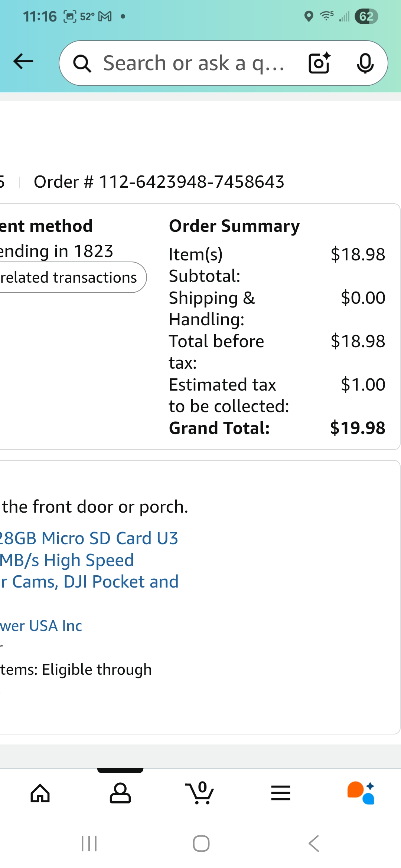Tap the microphone voice search icon

(x=365, y=63)
